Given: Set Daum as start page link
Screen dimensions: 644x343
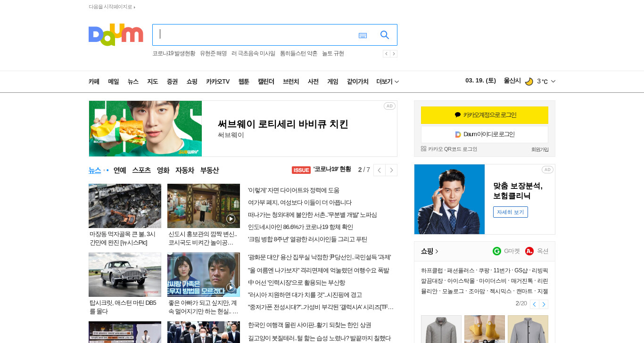Looking at the screenshot, I should [x=112, y=7].
